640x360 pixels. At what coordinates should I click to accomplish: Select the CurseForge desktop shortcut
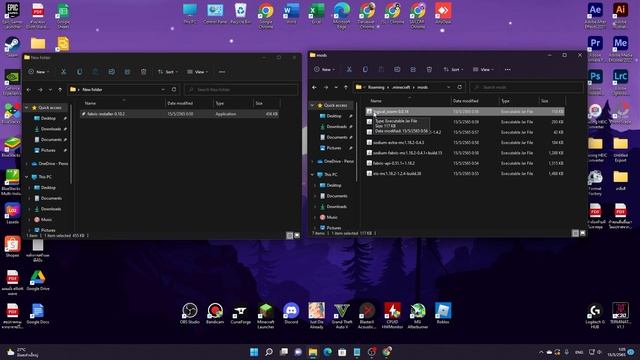(x=240, y=314)
